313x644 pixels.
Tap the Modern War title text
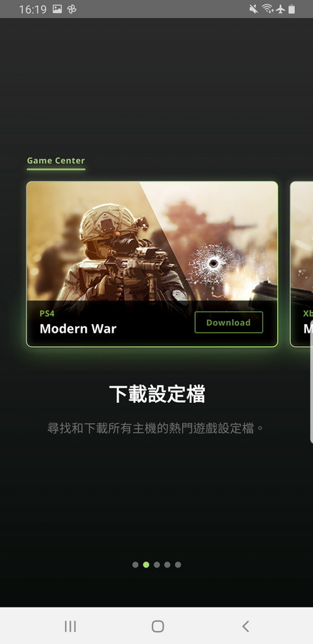[x=78, y=329]
